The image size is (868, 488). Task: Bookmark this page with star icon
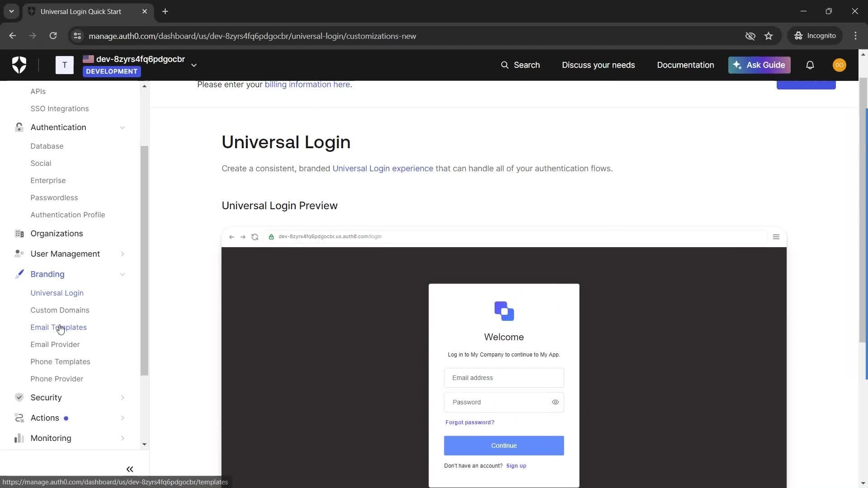click(769, 36)
